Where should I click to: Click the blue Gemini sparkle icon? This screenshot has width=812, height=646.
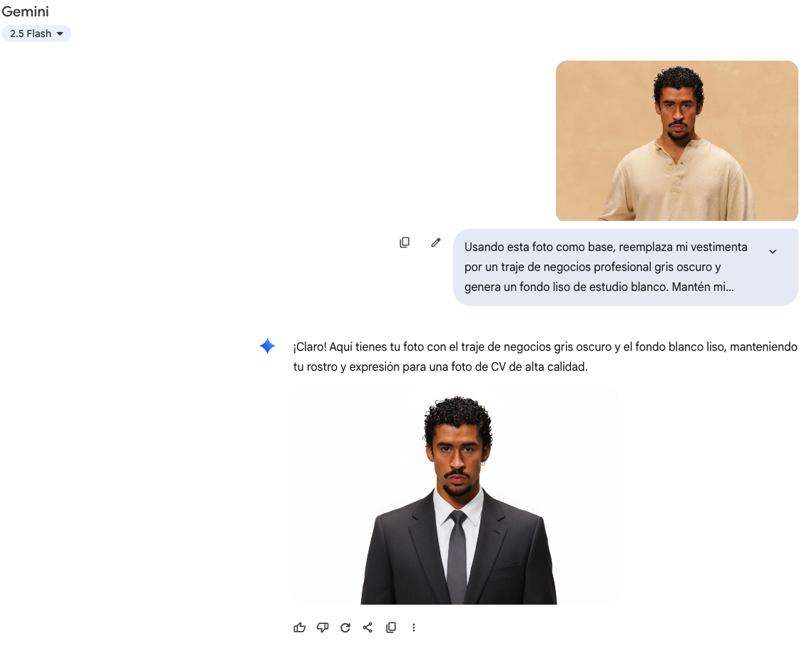[x=268, y=347]
